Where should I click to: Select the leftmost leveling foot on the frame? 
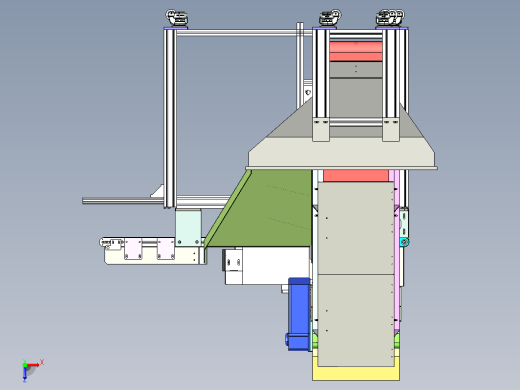[177, 18]
